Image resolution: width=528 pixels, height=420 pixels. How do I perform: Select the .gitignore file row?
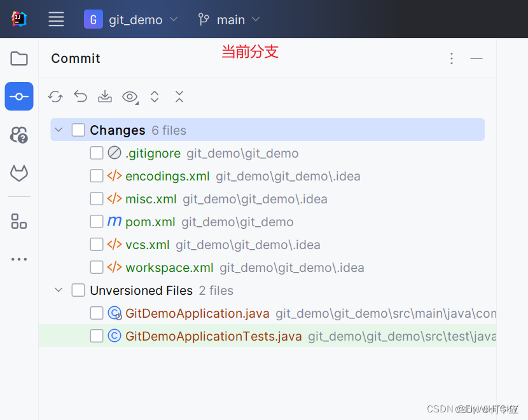click(267, 153)
